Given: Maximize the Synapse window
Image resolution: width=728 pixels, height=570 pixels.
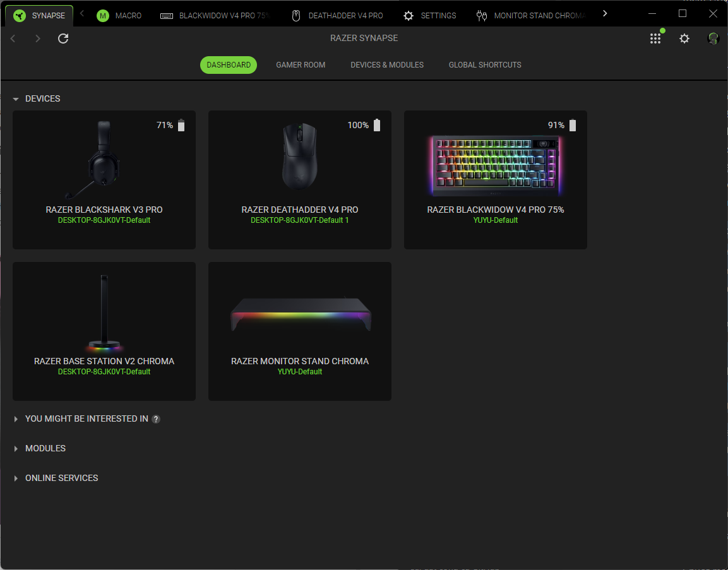Looking at the screenshot, I should click(x=683, y=13).
